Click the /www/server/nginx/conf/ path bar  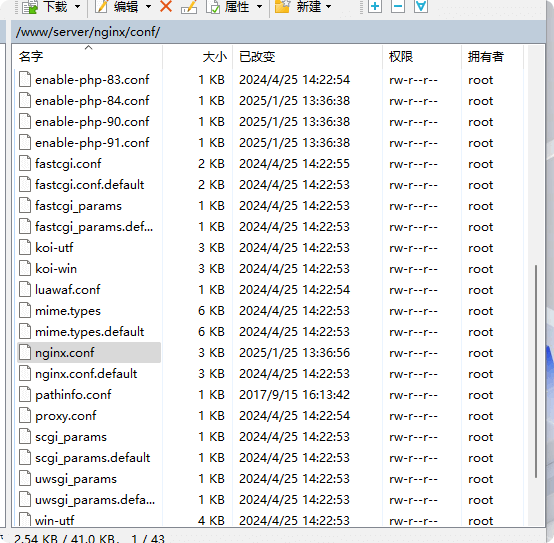278,32
